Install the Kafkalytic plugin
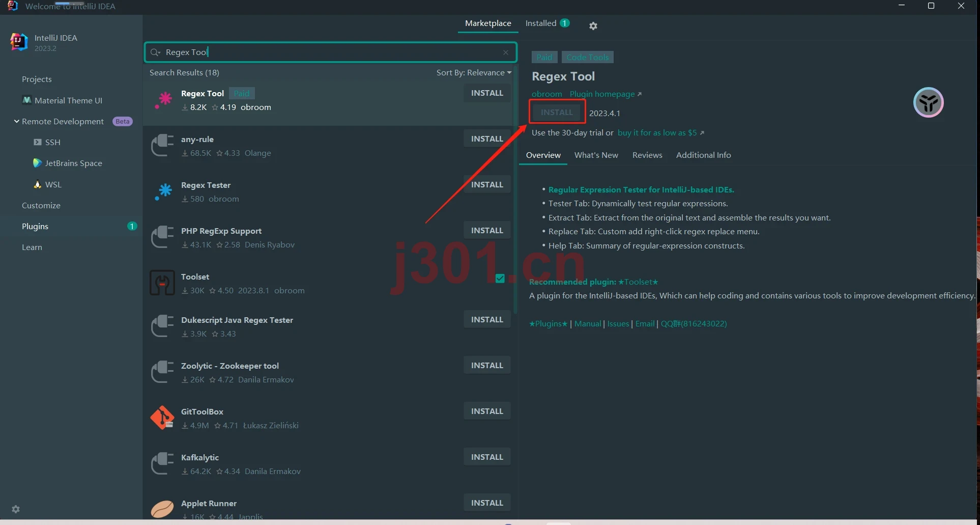980x525 pixels. 487,457
